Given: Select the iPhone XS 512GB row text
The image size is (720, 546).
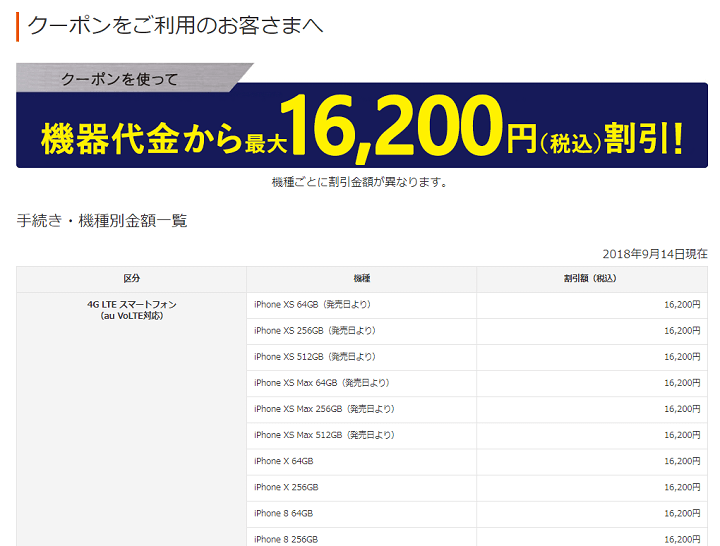Looking at the screenshot, I should (x=315, y=357).
